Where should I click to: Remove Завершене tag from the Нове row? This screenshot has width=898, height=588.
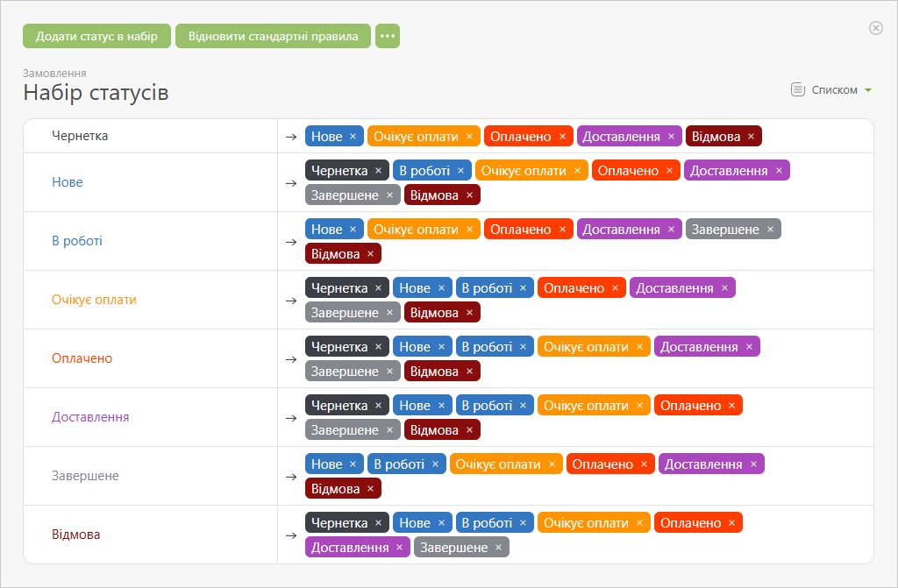coord(389,195)
